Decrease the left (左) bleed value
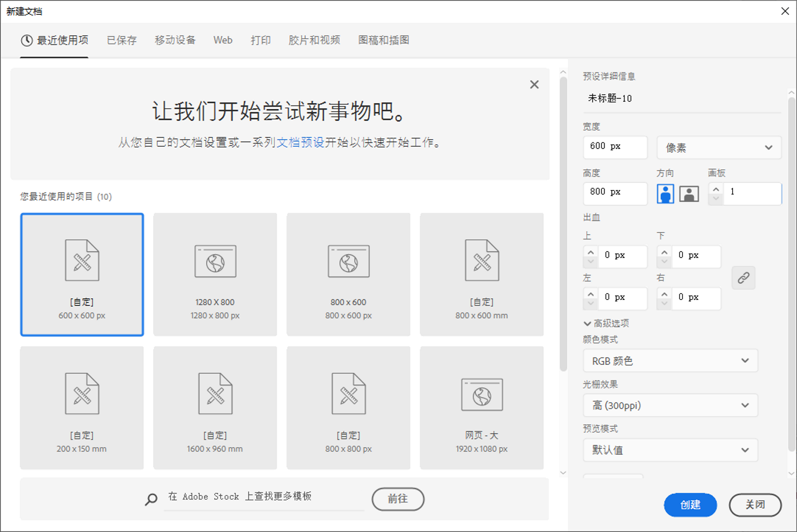The height and width of the screenshot is (532, 797). pos(591,303)
